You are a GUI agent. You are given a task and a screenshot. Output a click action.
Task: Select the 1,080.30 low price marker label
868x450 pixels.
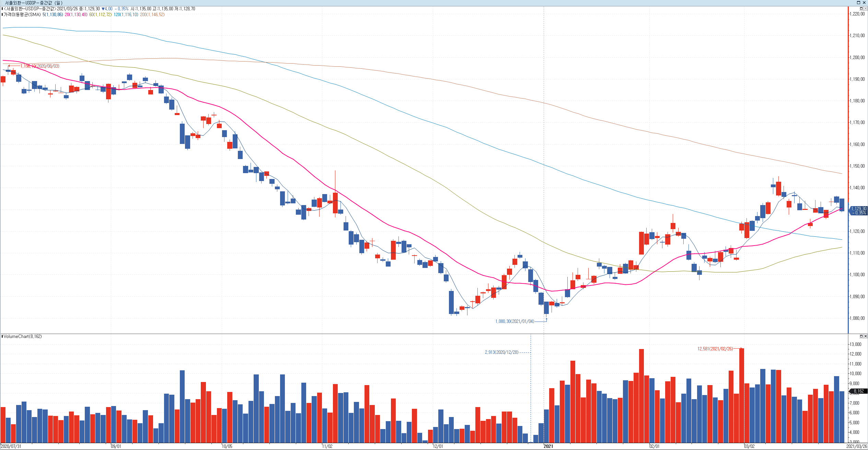[514, 322]
